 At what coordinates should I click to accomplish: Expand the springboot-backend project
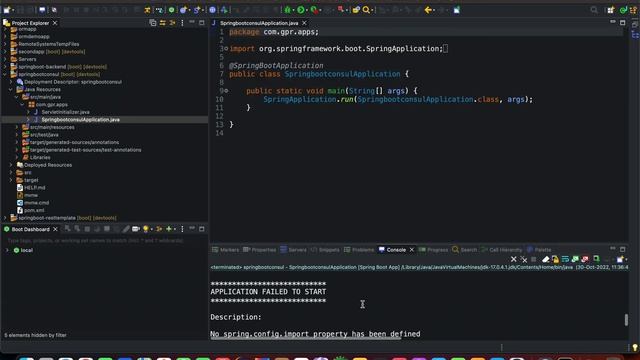point(5,67)
